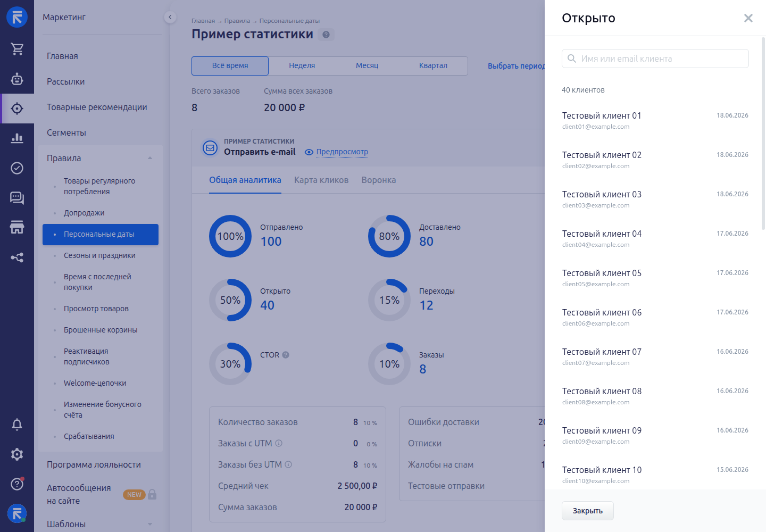Click the Отправлено 100% donut chart
766x532 pixels.
230,236
